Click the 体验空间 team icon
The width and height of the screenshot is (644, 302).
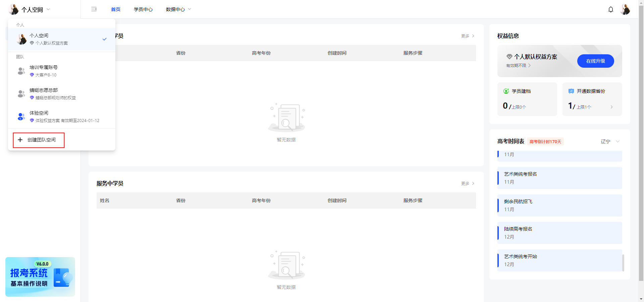pyautogui.click(x=21, y=116)
